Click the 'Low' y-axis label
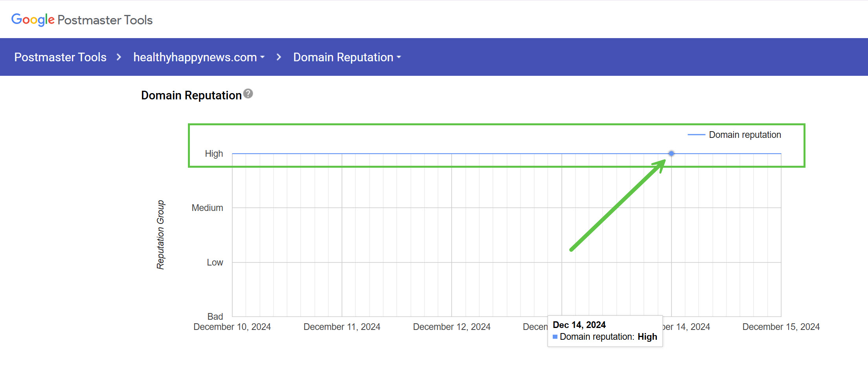This screenshot has width=868, height=392. coord(215,262)
